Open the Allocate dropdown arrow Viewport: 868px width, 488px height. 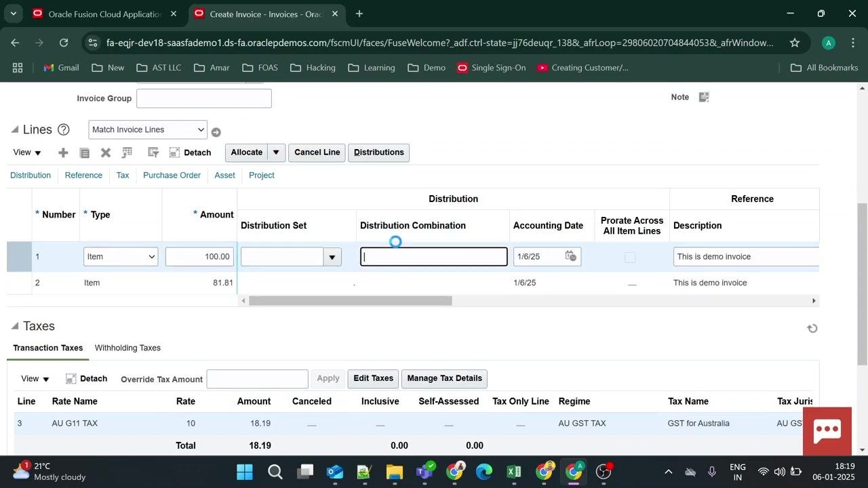(x=276, y=152)
